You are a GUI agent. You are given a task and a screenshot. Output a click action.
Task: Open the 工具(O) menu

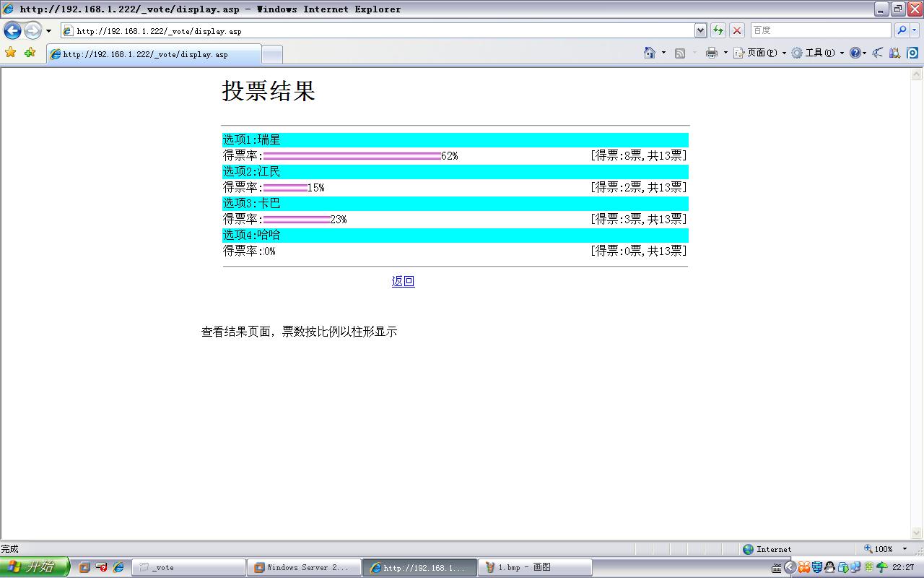click(x=817, y=53)
